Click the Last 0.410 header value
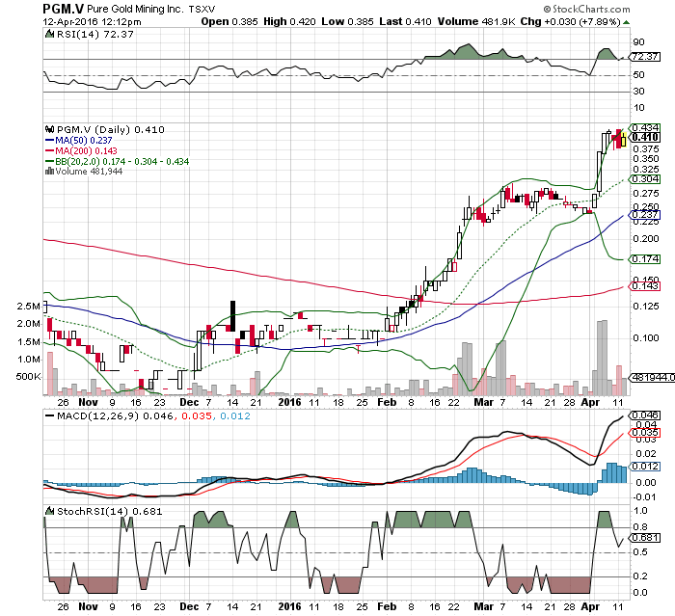 click(405, 21)
